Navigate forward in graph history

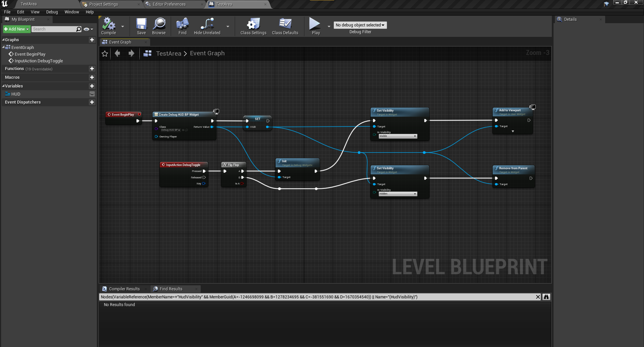coord(131,53)
